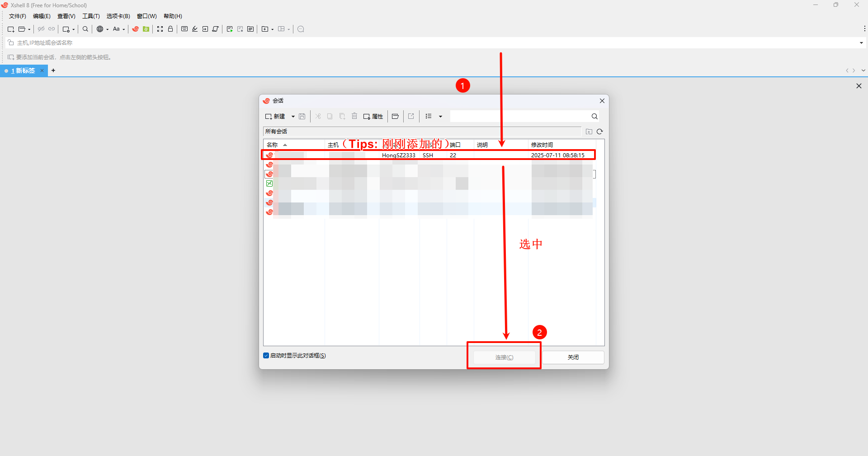The height and width of the screenshot is (456, 868).
Task: Click the Aa font icon
Action: pos(116,29)
